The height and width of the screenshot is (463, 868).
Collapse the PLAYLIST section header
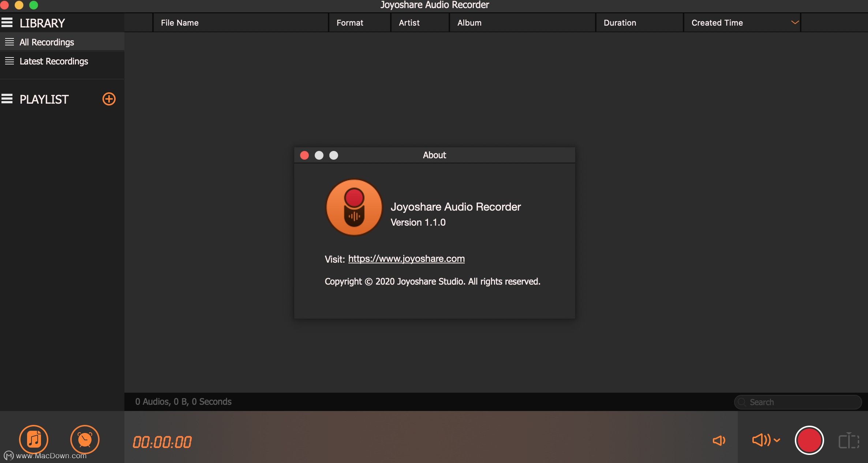click(7, 99)
